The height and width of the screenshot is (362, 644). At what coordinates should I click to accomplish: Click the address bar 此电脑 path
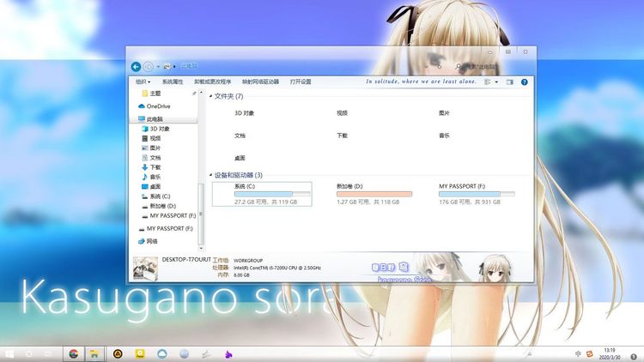click(x=190, y=66)
